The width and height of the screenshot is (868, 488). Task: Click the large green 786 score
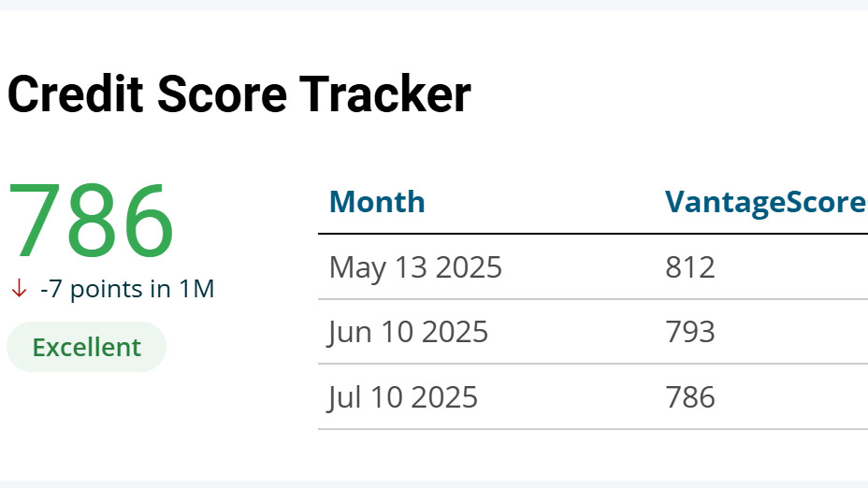[x=91, y=222]
